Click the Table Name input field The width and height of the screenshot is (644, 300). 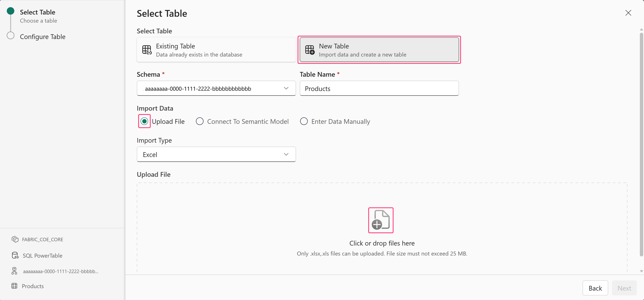pos(379,88)
